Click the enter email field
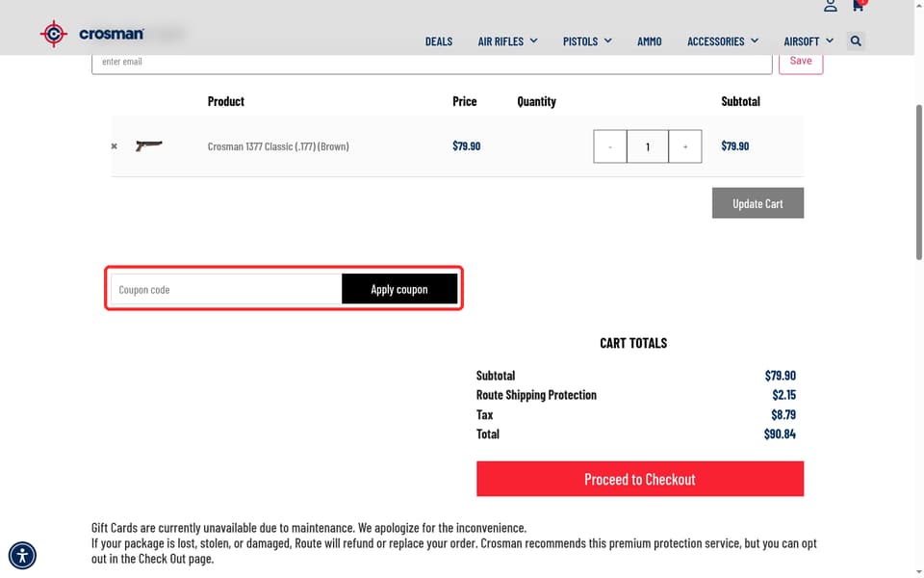924x578 pixels. (x=432, y=63)
